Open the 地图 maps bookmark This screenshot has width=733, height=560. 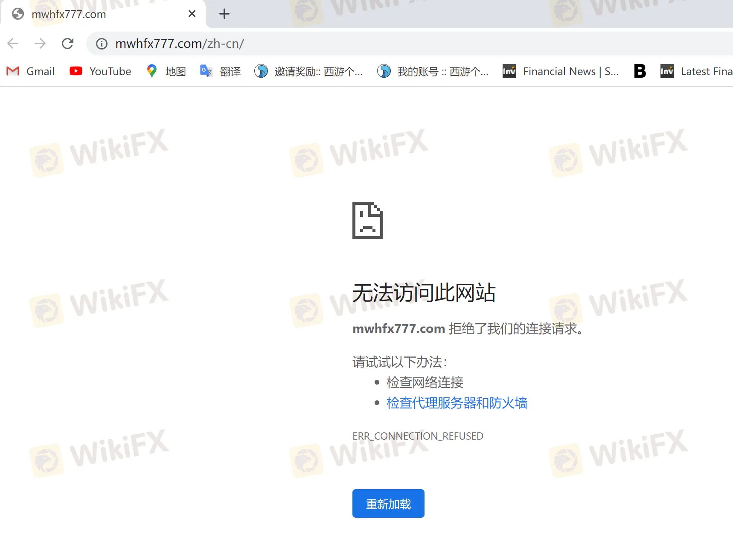166,71
